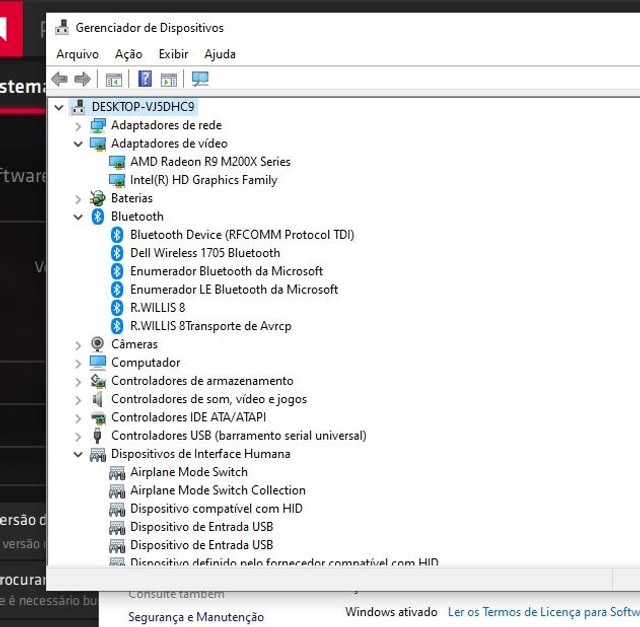Click the Forward arrow toolbar icon
This screenshot has width=640, height=627.
[x=82, y=79]
